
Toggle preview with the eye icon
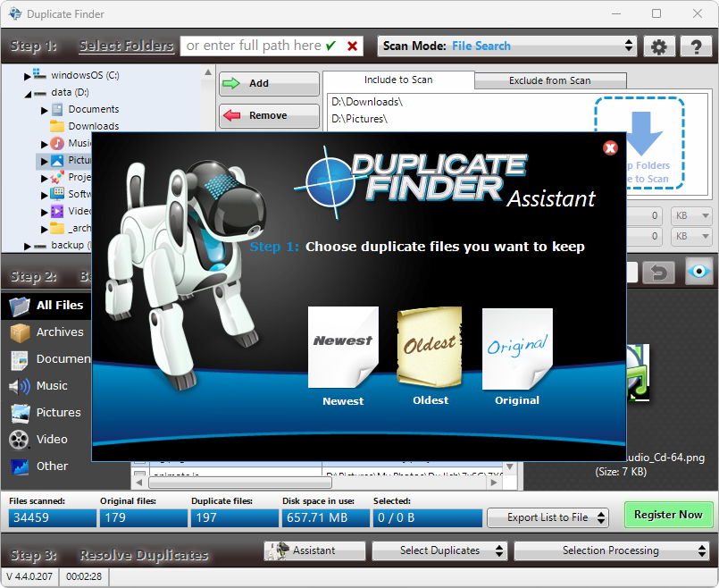698,272
